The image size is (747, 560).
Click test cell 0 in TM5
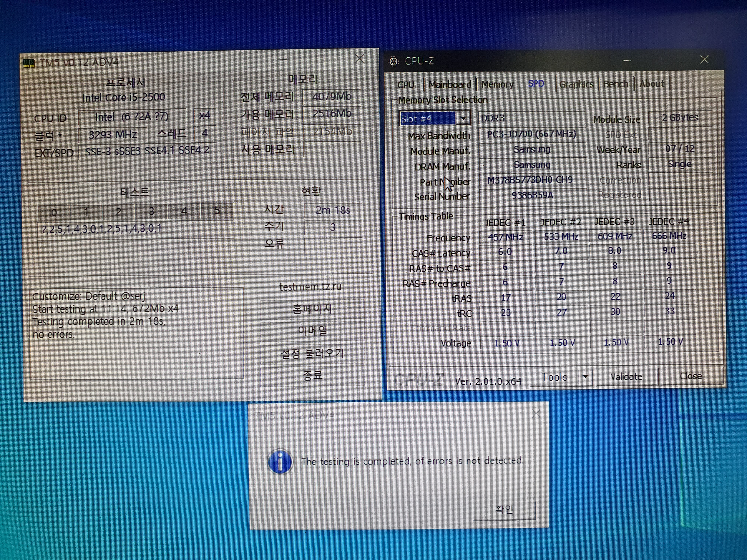(54, 212)
